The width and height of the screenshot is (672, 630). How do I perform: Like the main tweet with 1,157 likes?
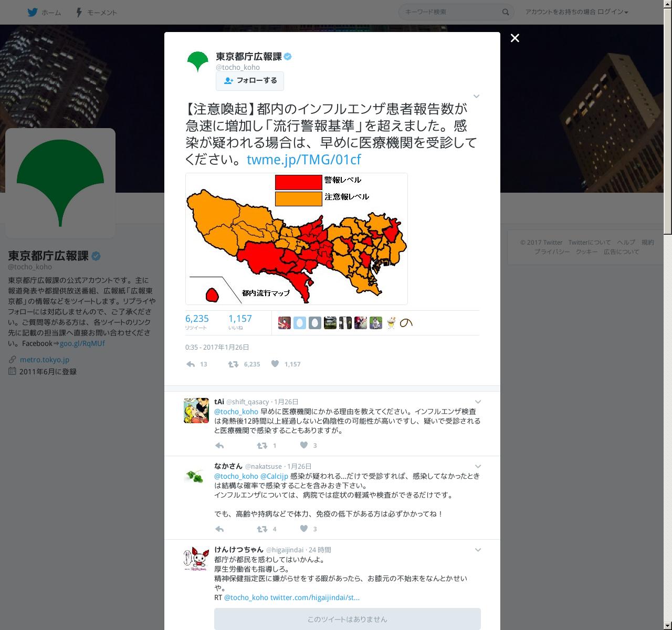coord(275,363)
